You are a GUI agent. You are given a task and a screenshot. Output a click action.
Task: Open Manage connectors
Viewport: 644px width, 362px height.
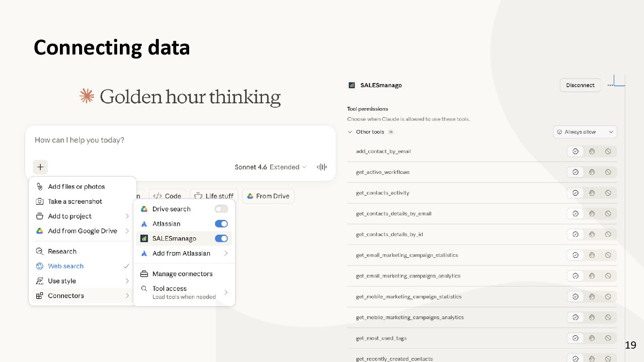tap(184, 274)
